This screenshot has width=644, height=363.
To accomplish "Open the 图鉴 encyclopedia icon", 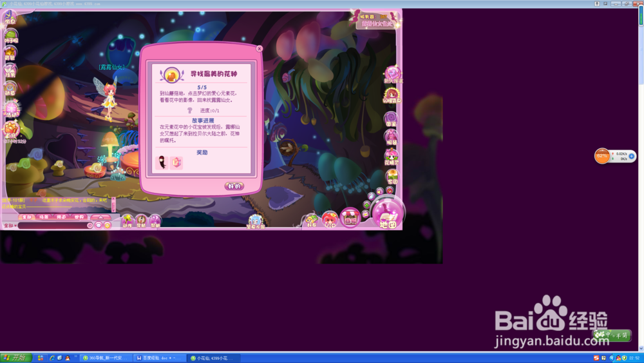I will (x=391, y=119).
